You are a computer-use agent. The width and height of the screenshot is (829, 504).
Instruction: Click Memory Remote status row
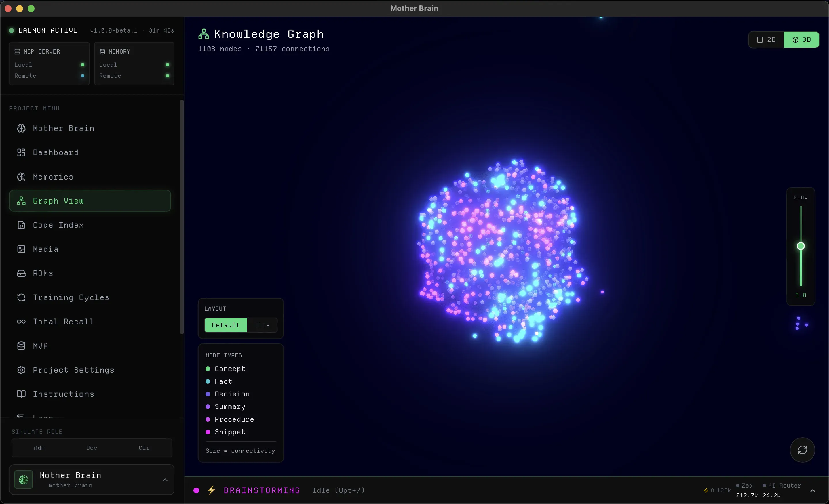(134, 76)
